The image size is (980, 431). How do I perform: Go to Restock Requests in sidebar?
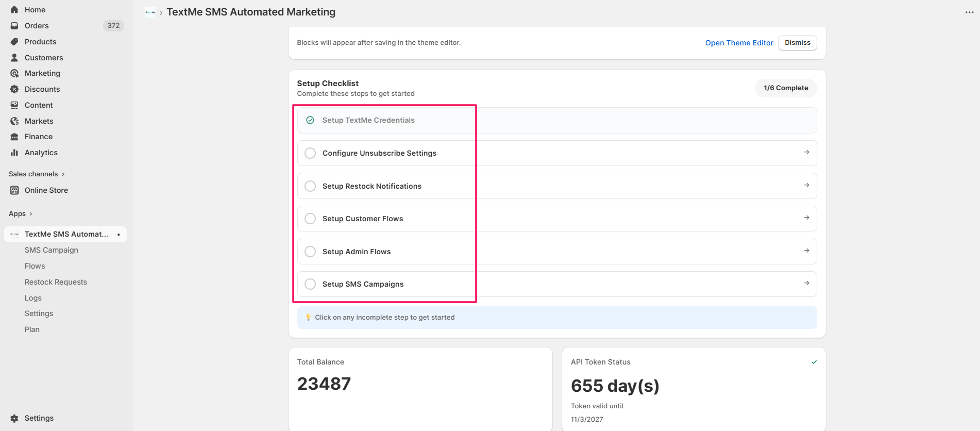pyautogui.click(x=56, y=282)
